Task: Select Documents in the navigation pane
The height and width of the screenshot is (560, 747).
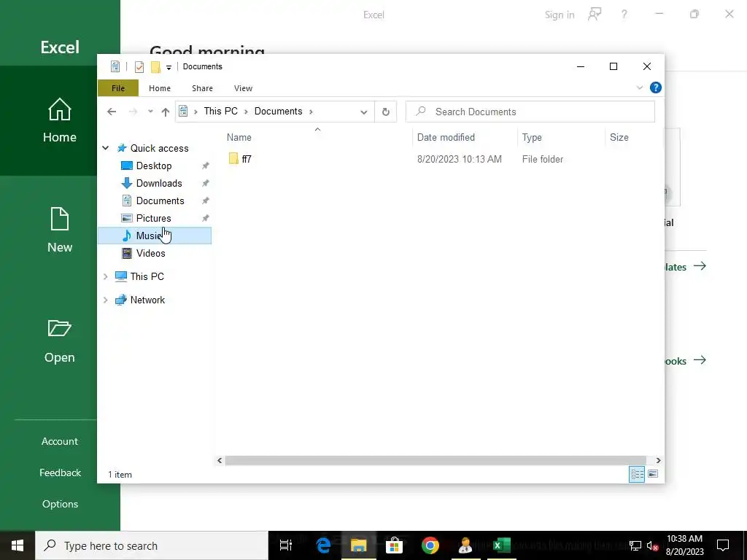Action: pos(160,201)
